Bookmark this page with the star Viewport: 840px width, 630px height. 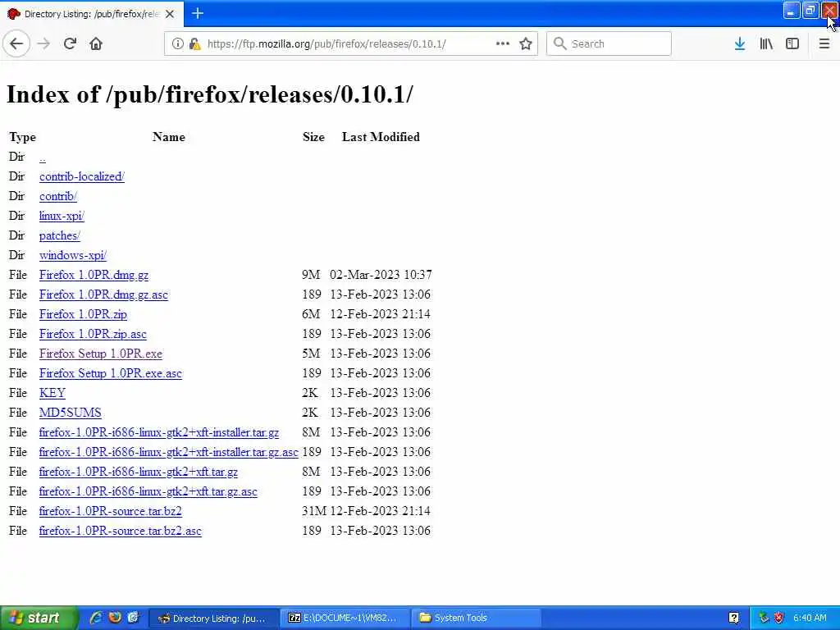click(526, 44)
